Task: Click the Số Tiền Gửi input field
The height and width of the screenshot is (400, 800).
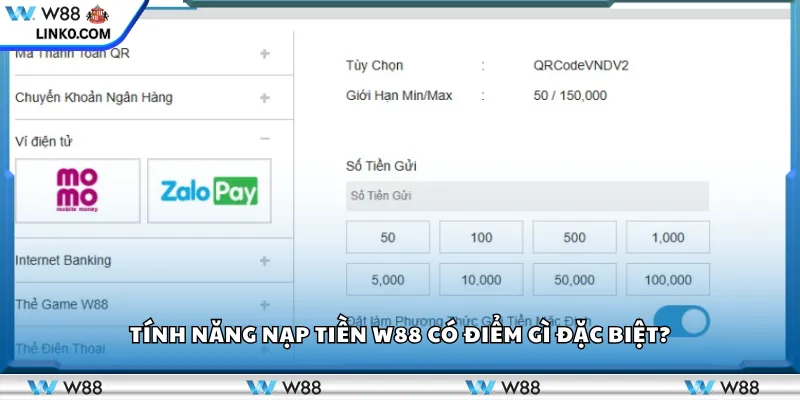Action: [527, 196]
